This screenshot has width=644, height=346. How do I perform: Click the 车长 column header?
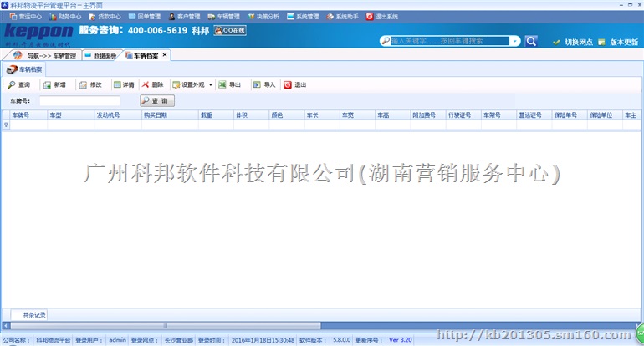[x=322, y=115]
